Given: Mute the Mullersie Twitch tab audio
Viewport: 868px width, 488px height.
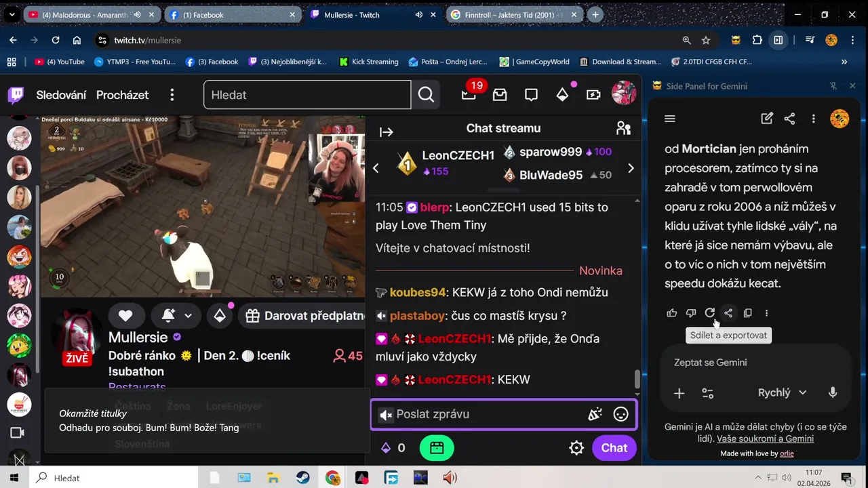Looking at the screenshot, I should pos(419,15).
